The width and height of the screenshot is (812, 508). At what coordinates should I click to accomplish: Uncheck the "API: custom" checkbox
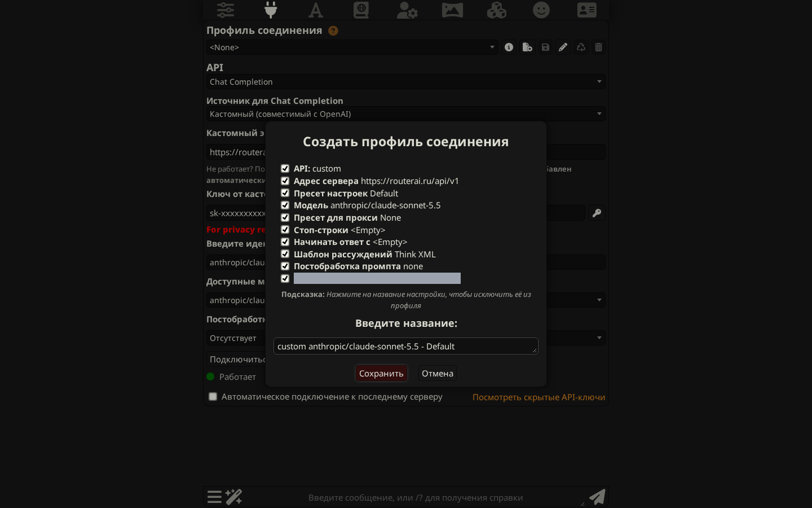tap(285, 168)
